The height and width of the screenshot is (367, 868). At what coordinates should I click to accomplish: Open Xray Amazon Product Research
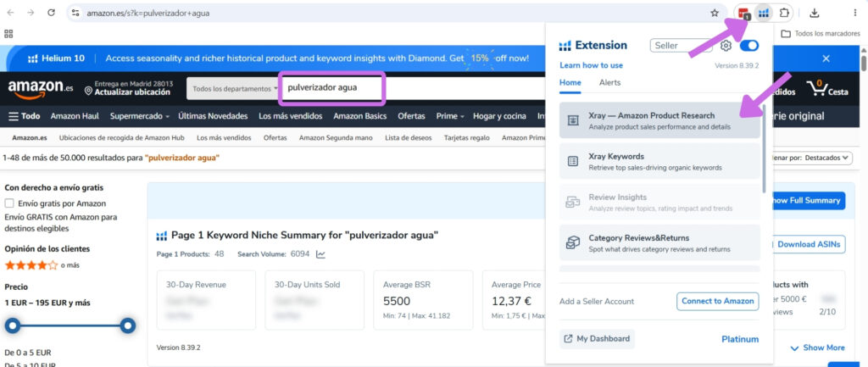(x=659, y=120)
